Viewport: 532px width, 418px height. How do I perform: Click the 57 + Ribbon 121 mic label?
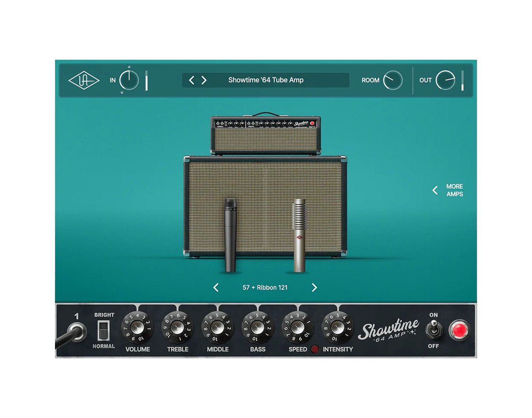(265, 288)
